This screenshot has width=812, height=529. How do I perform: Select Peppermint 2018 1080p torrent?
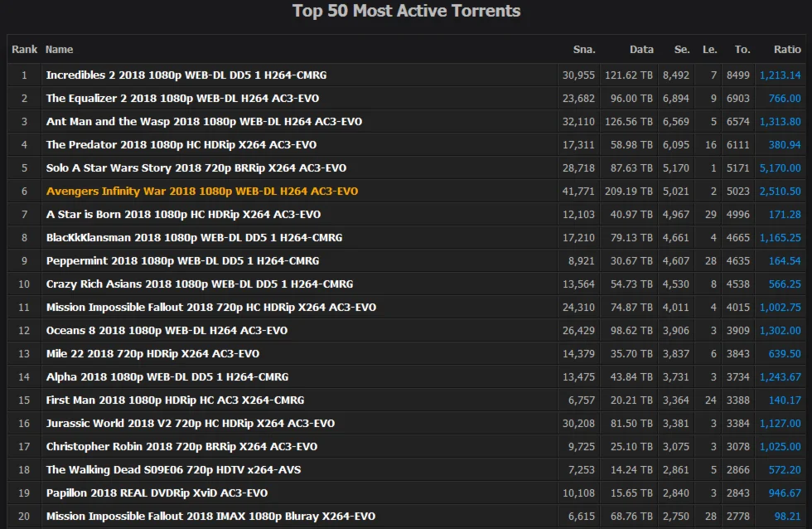pos(183,261)
